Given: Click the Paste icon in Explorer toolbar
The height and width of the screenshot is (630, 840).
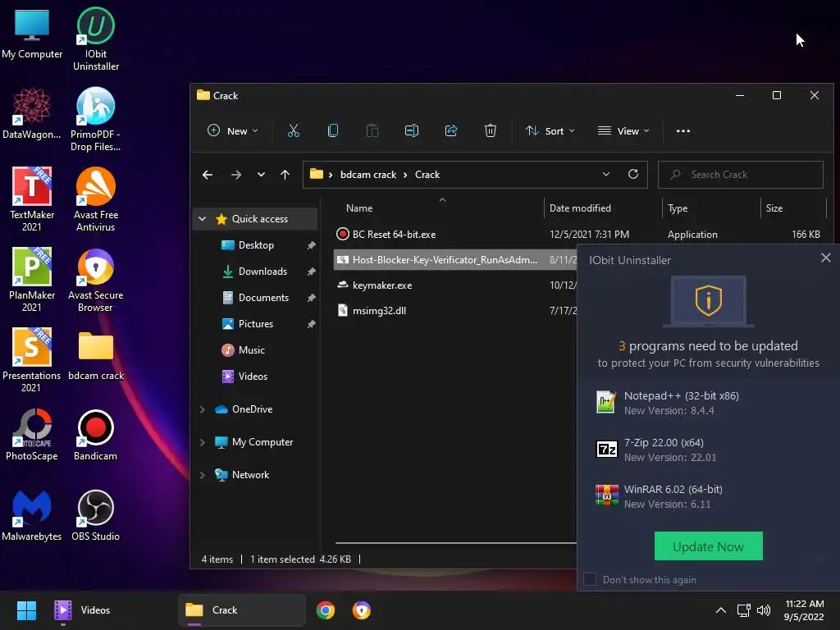Looking at the screenshot, I should pos(372,130).
